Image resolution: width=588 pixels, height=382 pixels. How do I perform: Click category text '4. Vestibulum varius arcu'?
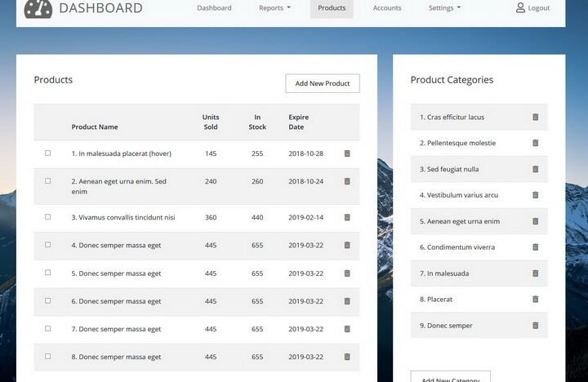(x=459, y=195)
